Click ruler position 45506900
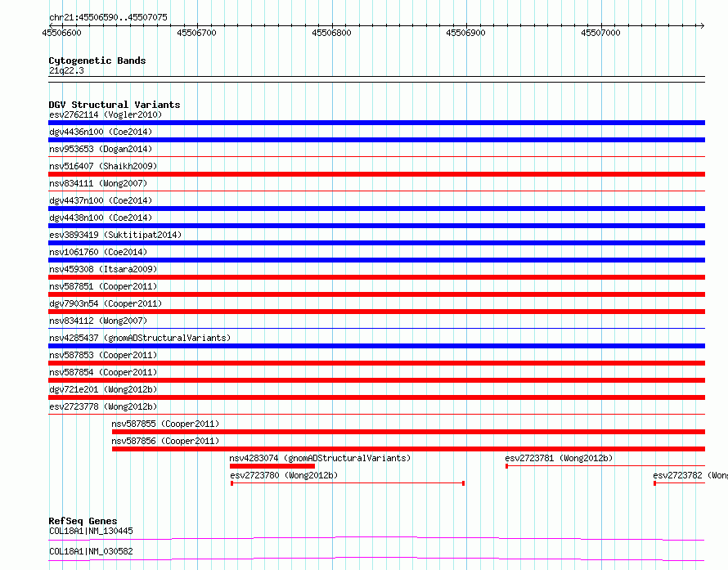Viewport: 728px width, 570px height. click(x=465, y=33)
